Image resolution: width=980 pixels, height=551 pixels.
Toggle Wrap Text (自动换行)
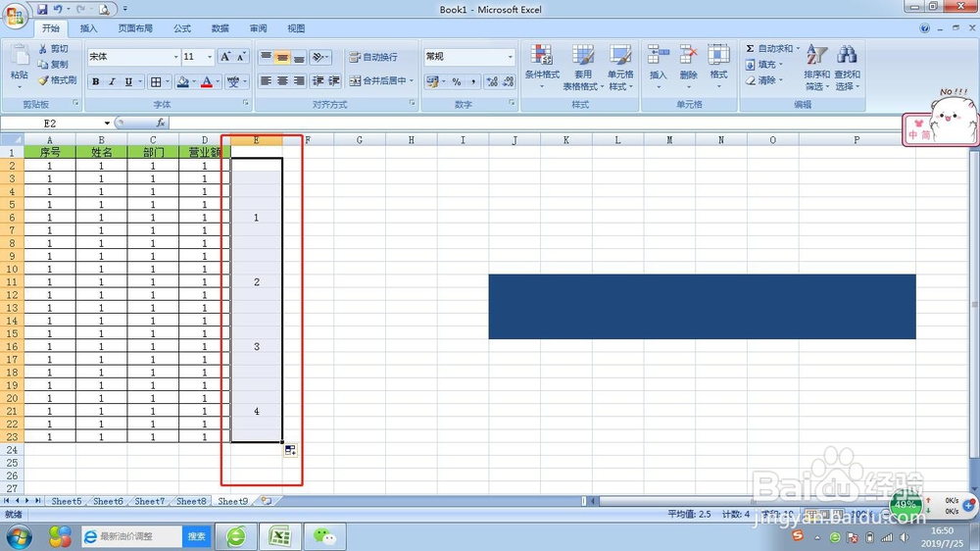tap(373, 57)
